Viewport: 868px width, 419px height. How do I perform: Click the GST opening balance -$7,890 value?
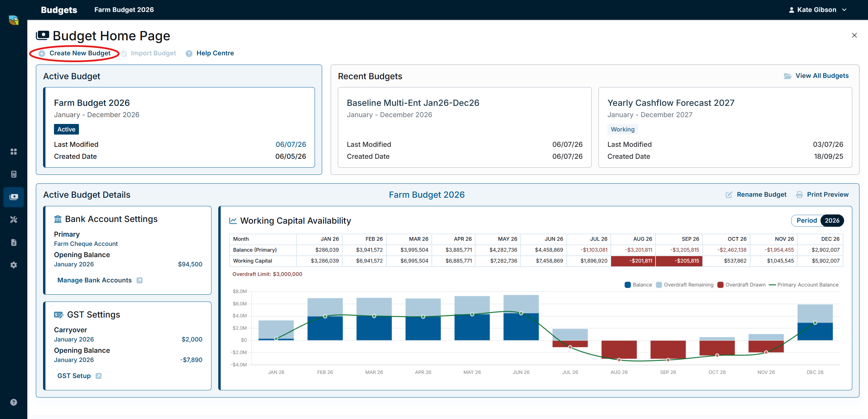pyautogui.click(x=191, y=360)
